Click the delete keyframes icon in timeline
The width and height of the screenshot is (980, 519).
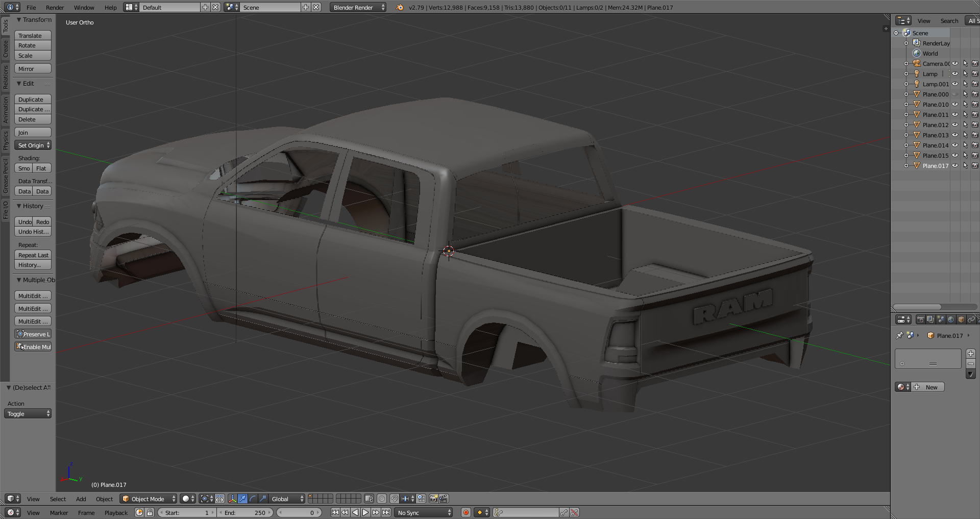575,512
